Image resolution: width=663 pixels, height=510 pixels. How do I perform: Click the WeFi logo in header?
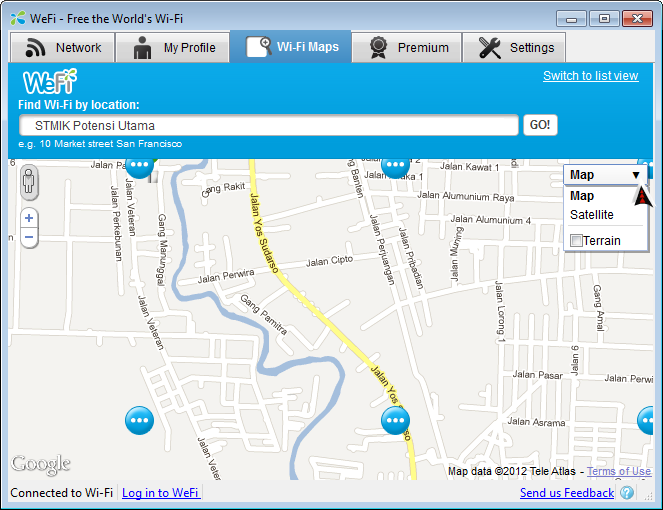coord(50,81)
